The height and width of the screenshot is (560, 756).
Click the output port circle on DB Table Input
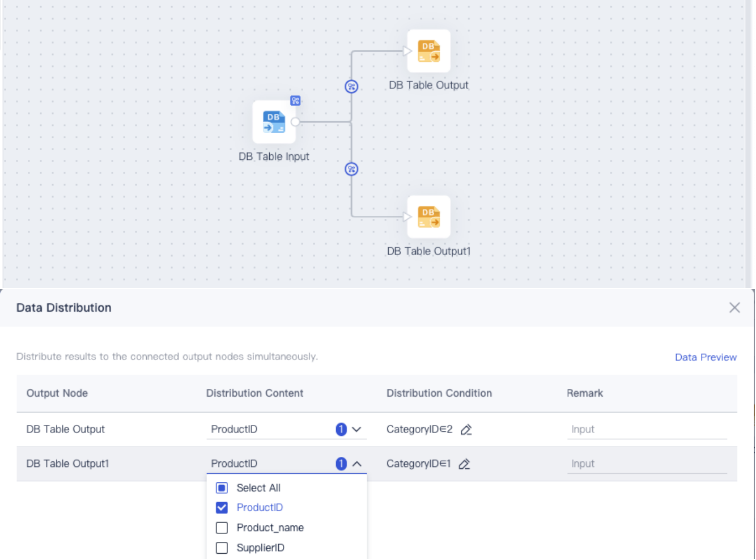coord(295,122)
